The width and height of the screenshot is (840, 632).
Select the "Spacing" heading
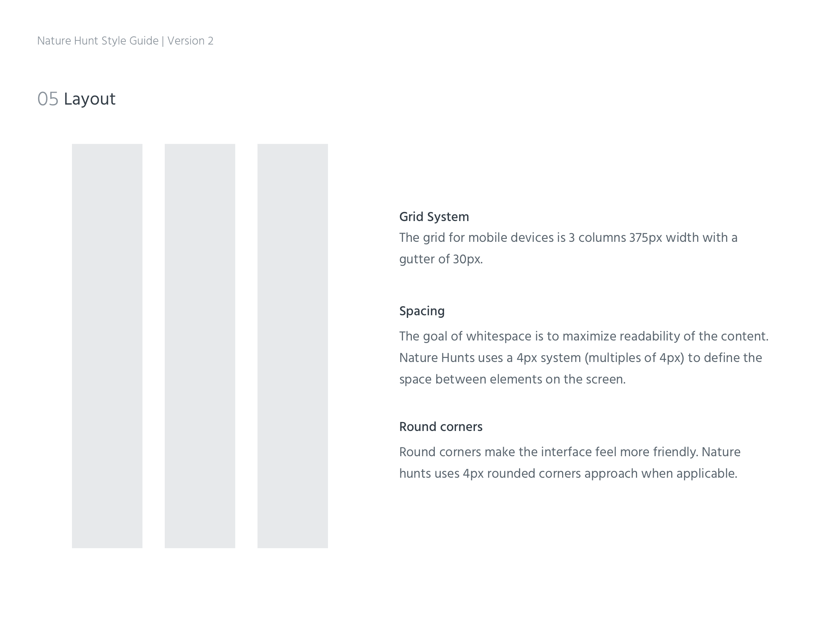[422, 311]
